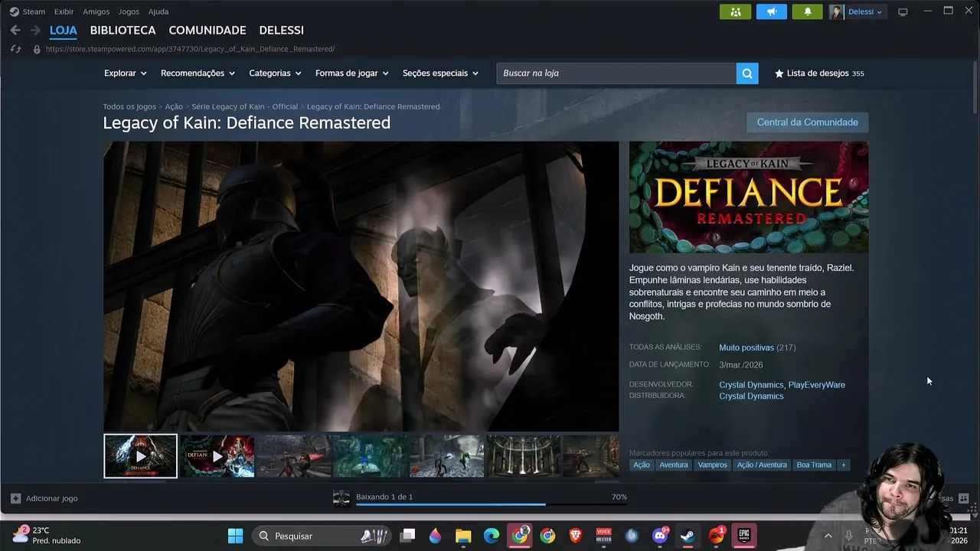The height and width of the screenshot is (551, 980).
Task: Switch to the LOJA tab
Action: click(64, 31)
